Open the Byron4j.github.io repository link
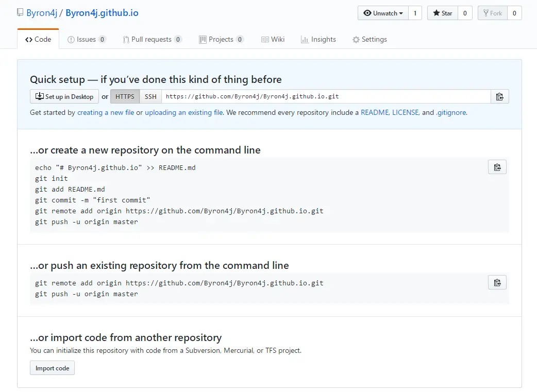537x392 pixels. [102, 13]
